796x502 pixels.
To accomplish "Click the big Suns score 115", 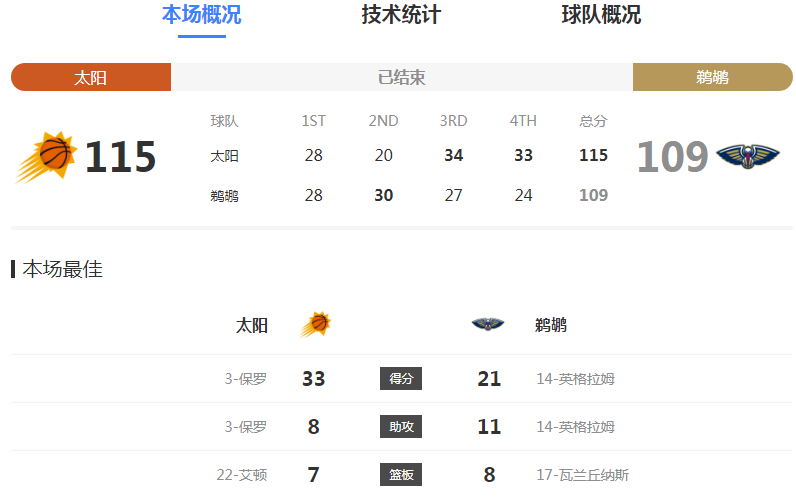I will point(120,157).
